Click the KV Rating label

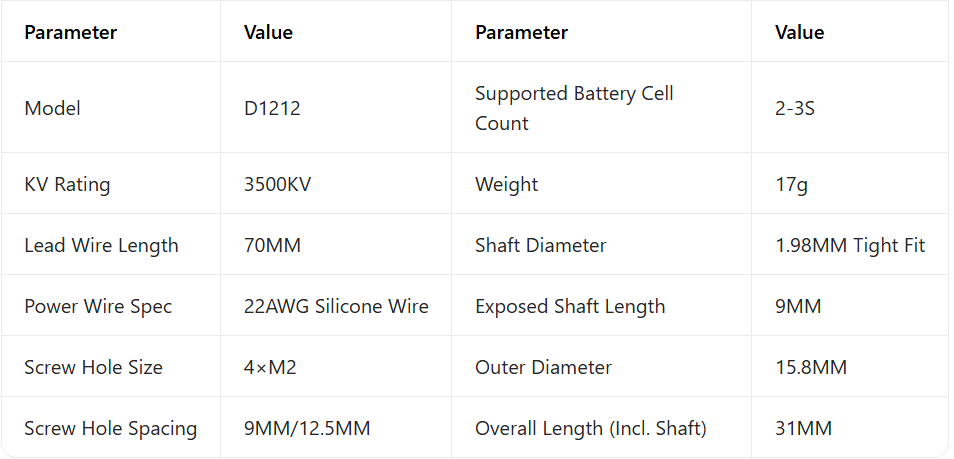coord(67,184)
